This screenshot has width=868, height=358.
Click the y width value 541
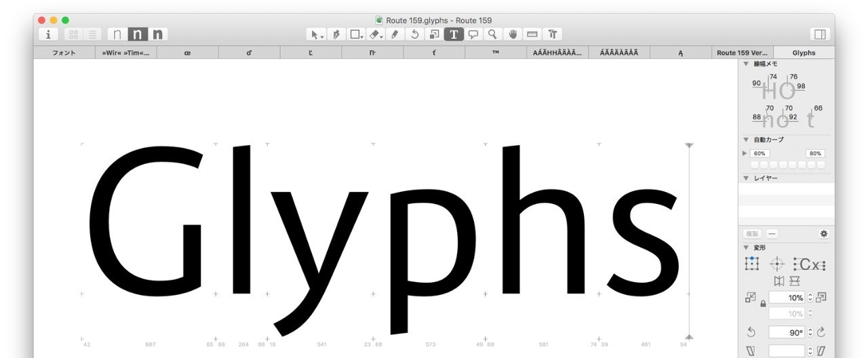321,344
